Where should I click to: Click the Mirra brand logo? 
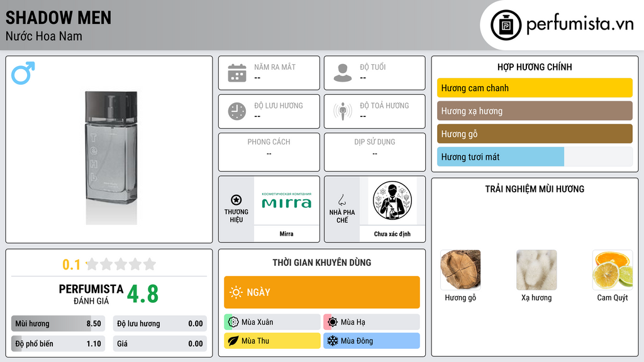[x=287, y=200]
